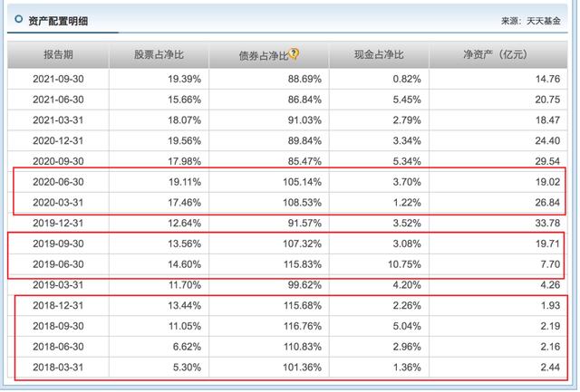Screen dimensions: 580x392
Task: Click the 1.93 net assets value
Action: click(x=550, y=306)
